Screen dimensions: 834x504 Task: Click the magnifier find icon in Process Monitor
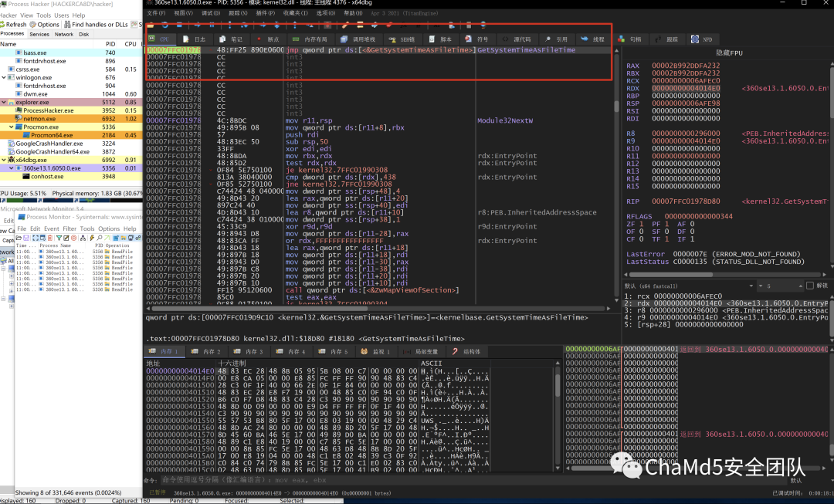100,238
